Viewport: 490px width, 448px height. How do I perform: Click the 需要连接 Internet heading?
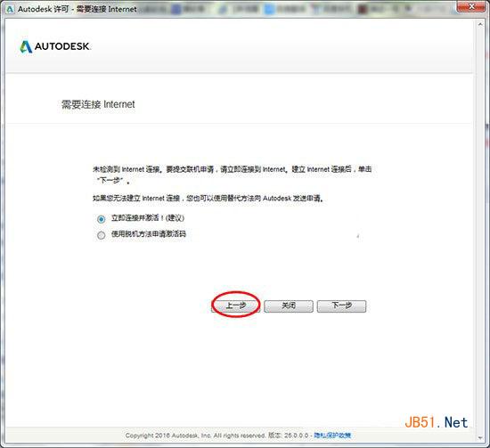(98, 104)
